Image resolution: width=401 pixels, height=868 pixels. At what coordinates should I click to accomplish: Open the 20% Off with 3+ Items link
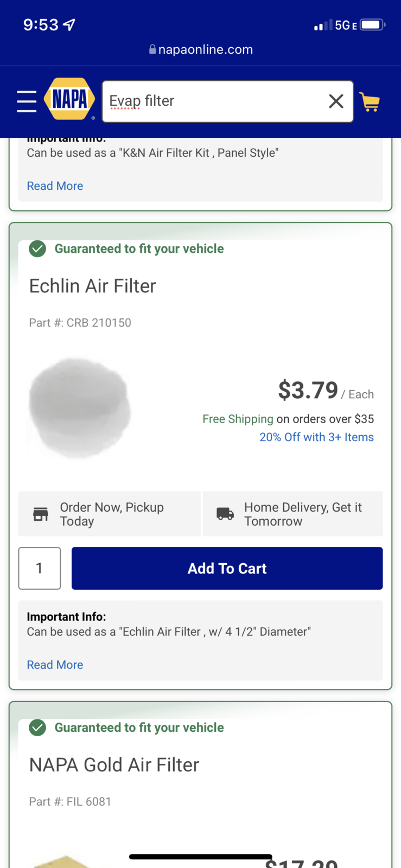tap(316, 437)
